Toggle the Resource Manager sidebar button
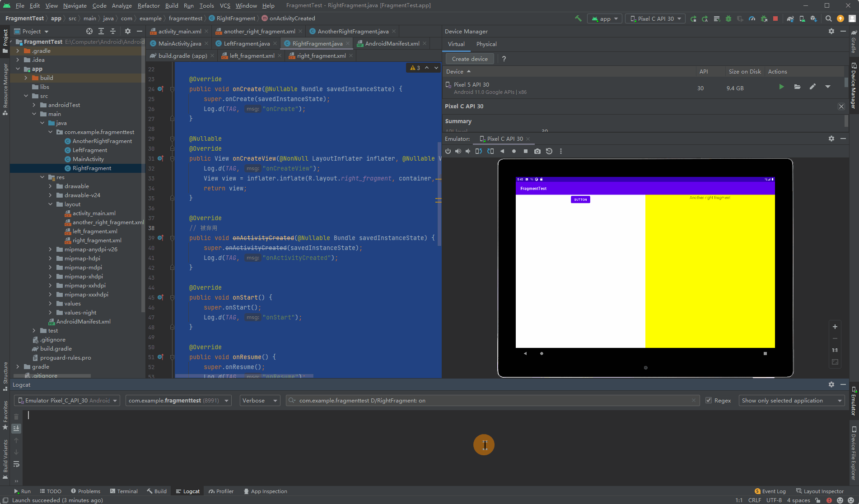The width and height of the screenshot is (859, 504). 5,89
